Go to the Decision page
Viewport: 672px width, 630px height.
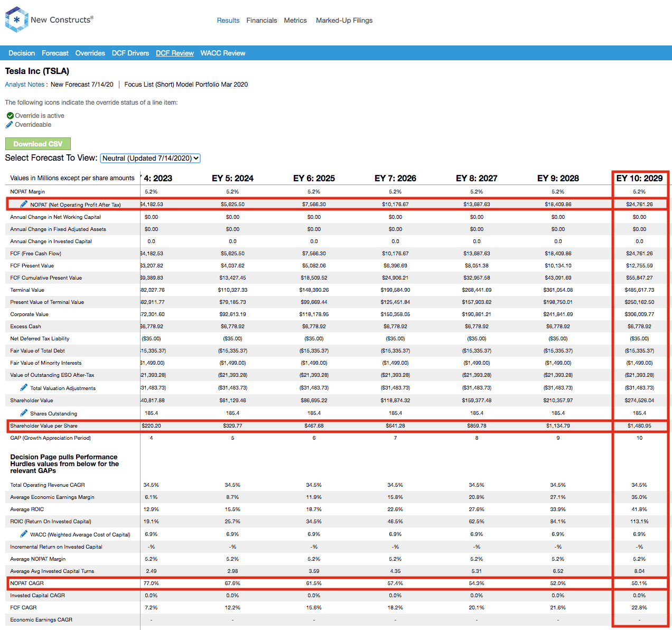pos(22,53)
